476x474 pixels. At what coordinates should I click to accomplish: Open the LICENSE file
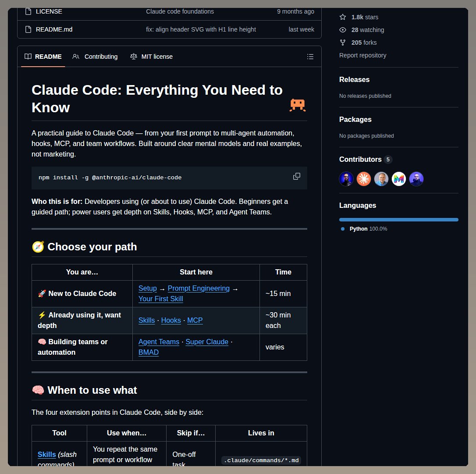[x=49, y=11]
